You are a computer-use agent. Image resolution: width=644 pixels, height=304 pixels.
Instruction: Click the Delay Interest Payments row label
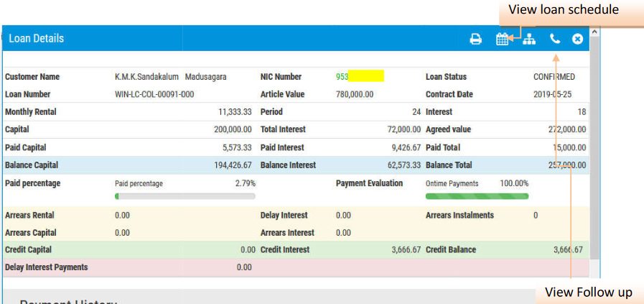tap(46, 267)
